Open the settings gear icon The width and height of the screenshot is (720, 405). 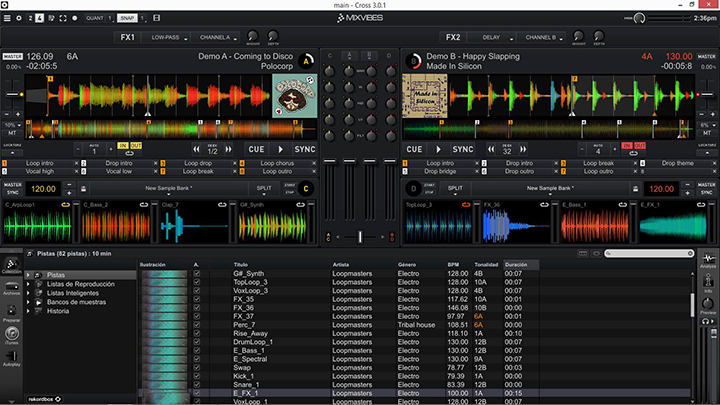click(x=19, y=18)
